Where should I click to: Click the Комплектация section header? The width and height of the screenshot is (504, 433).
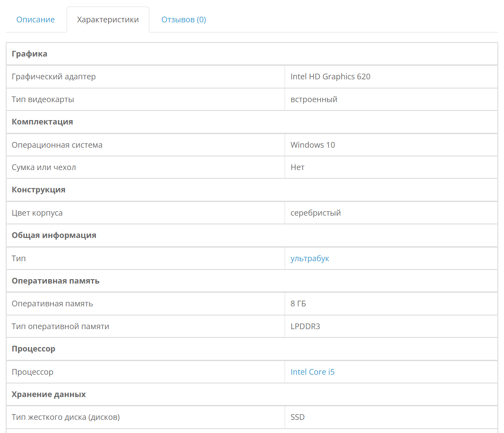(42, 122)
